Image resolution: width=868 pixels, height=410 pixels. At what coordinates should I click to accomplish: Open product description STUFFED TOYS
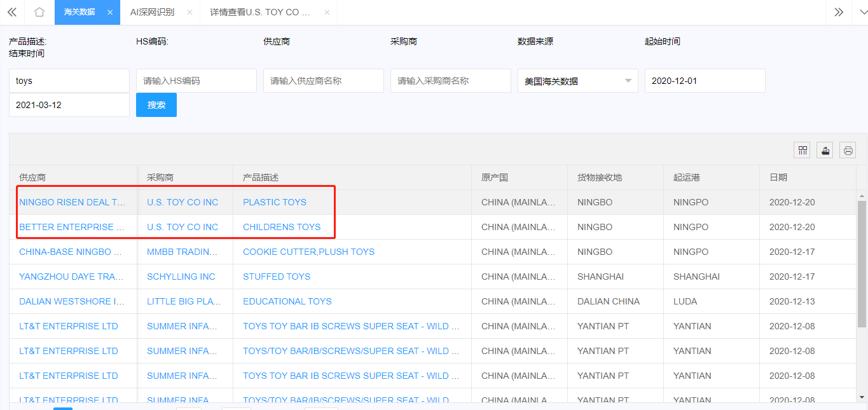[276, 277]
